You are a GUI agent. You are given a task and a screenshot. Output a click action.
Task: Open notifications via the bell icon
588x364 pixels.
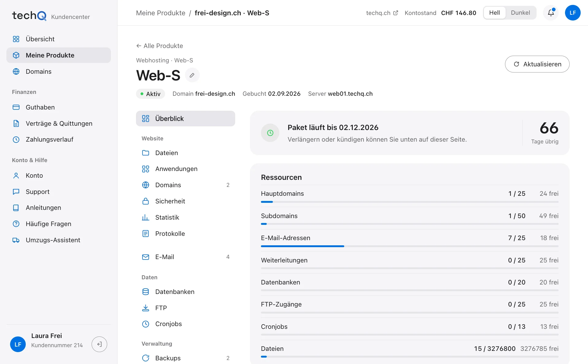[x=551, y=13]
